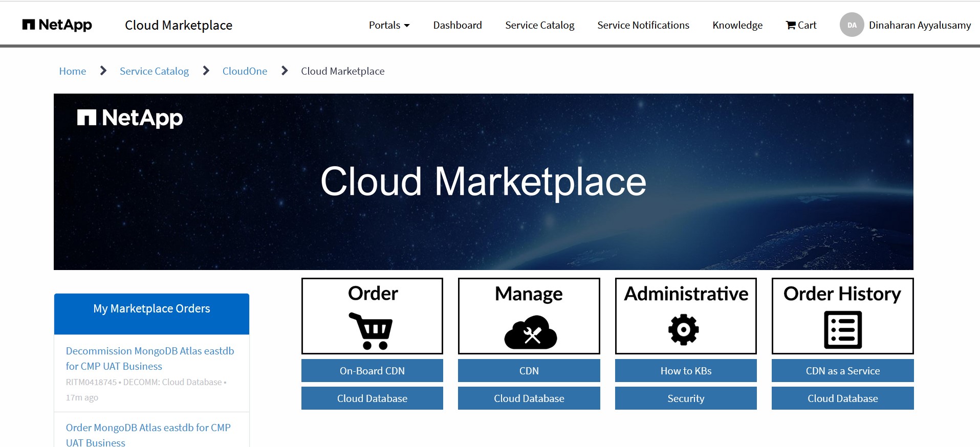Click the Order History list icon tile
Viewport: 980px width, 447px height.
[x=842, y=316]
